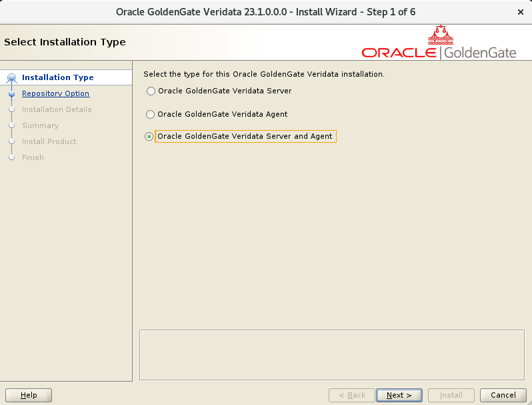The height and width of the screenshot is (405, 532).
Task: Click the Next button
Action: coord(399,395)
